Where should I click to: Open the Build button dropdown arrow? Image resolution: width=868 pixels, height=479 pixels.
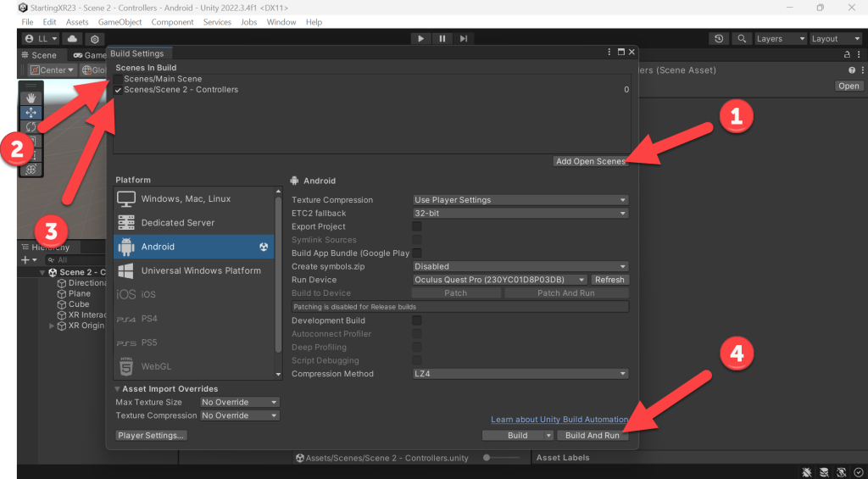coord(548,436)
